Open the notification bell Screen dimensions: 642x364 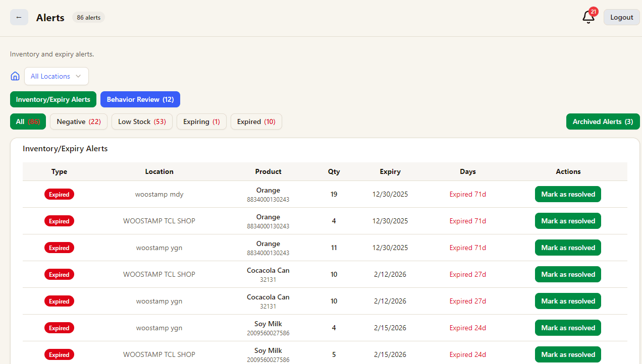tap(587, 18)
